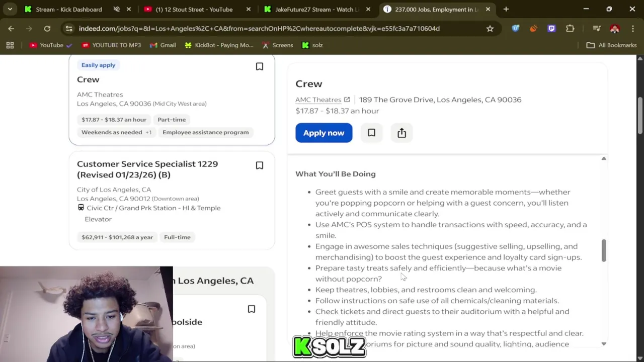Click the Apply now button
The height and width of the screenshot is (362, 644).
point(324,133)
